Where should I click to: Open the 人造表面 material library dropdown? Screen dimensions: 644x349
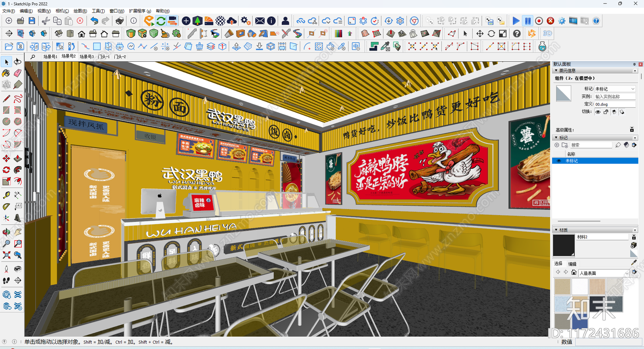[604, 273]
